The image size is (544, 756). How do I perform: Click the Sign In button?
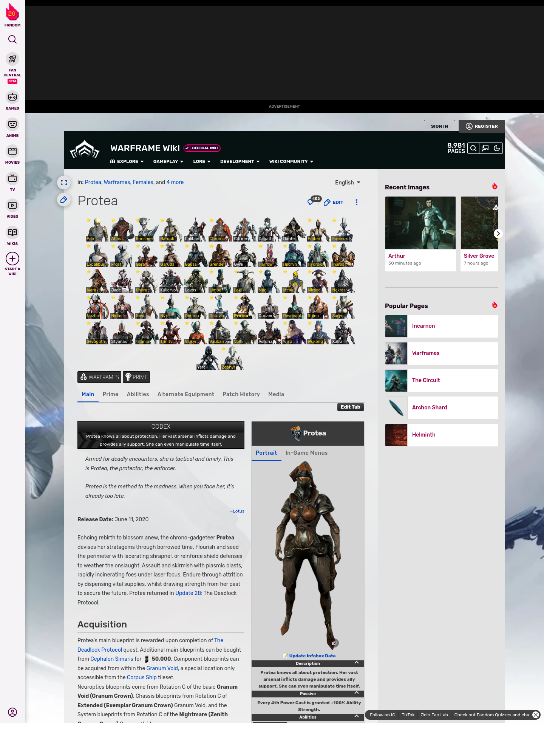[x=439, y=126]
